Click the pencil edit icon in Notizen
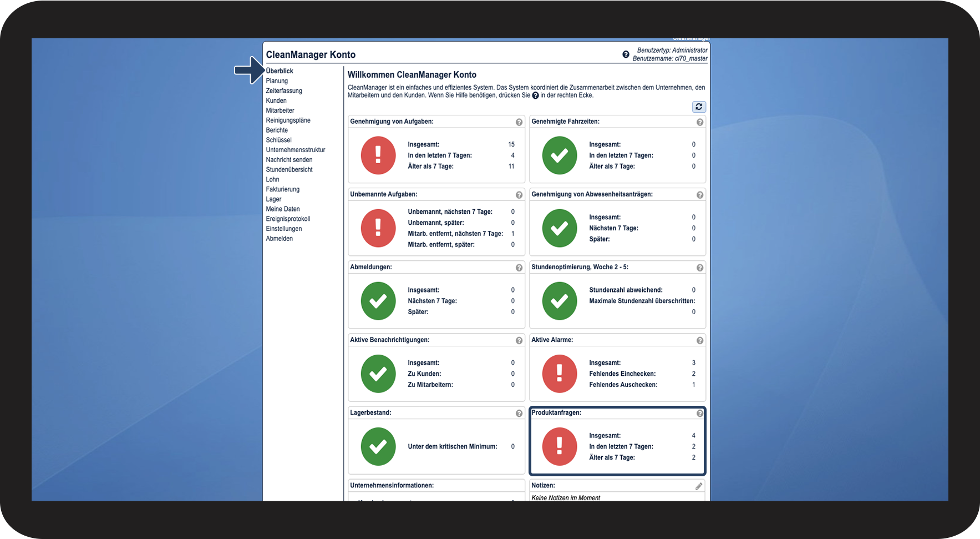 pos(699,486)
